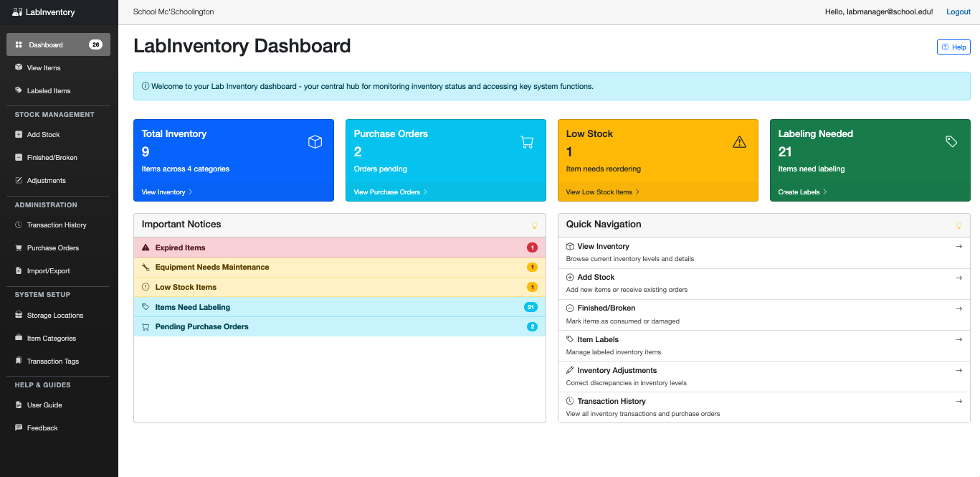980x477 pixels.
Task: Click the warning triangle icon on Low Stock card
Action: pos(739,142)
